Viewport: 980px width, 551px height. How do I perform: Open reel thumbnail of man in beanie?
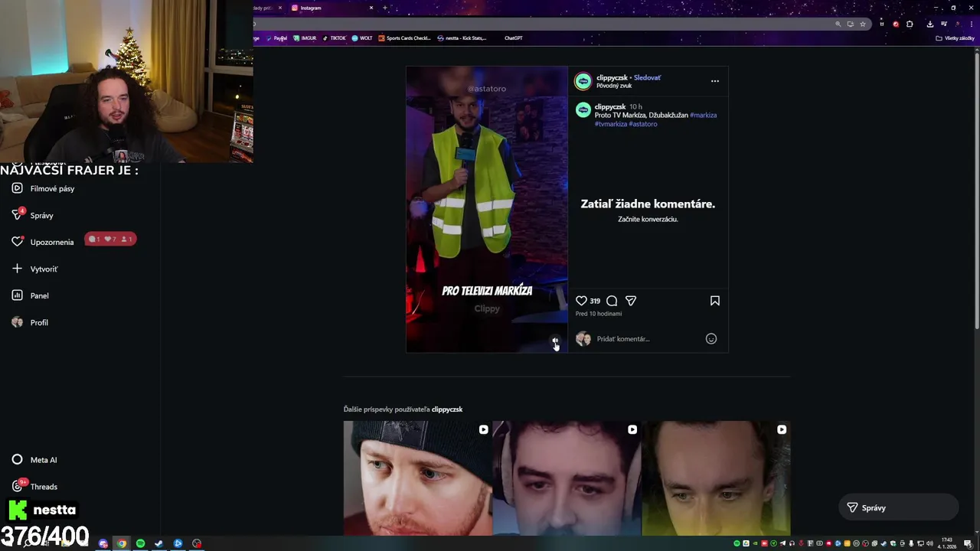[x=417, y=478]
